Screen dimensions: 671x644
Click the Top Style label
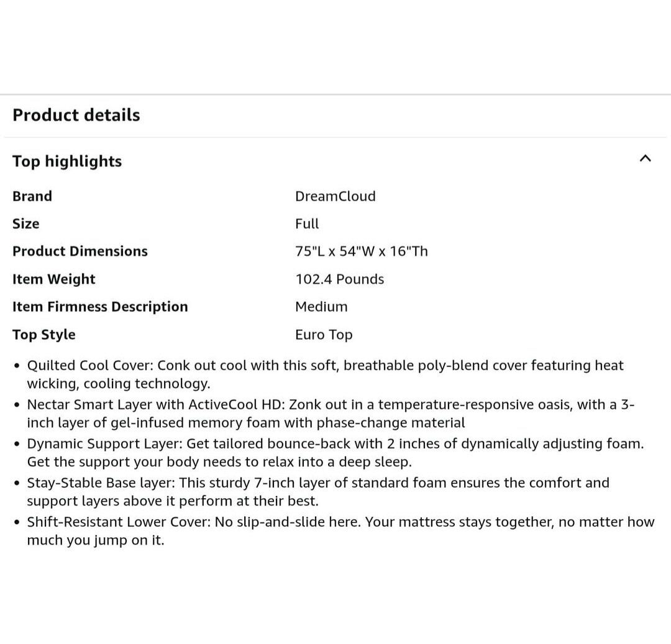click(44, 335)
